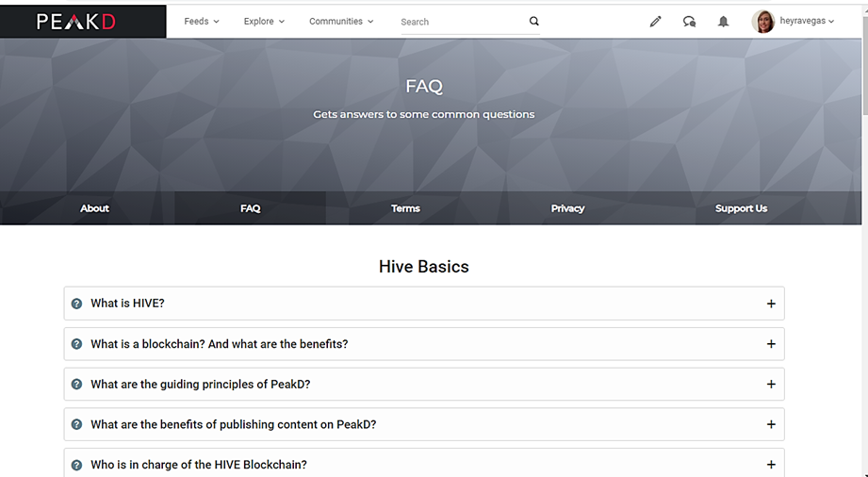Focus the Search input field
This screenshot has width=868, height=477.
click(x=462, y=22)
